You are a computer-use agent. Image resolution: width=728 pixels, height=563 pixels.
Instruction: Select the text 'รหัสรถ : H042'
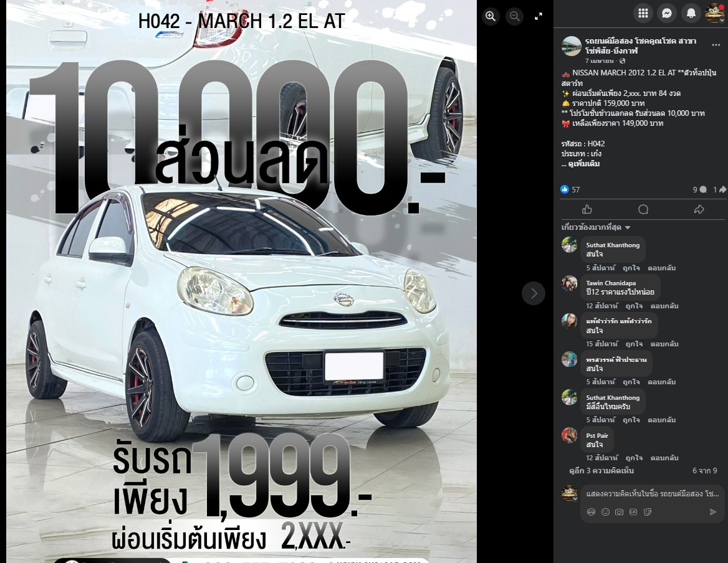[583, 144]
